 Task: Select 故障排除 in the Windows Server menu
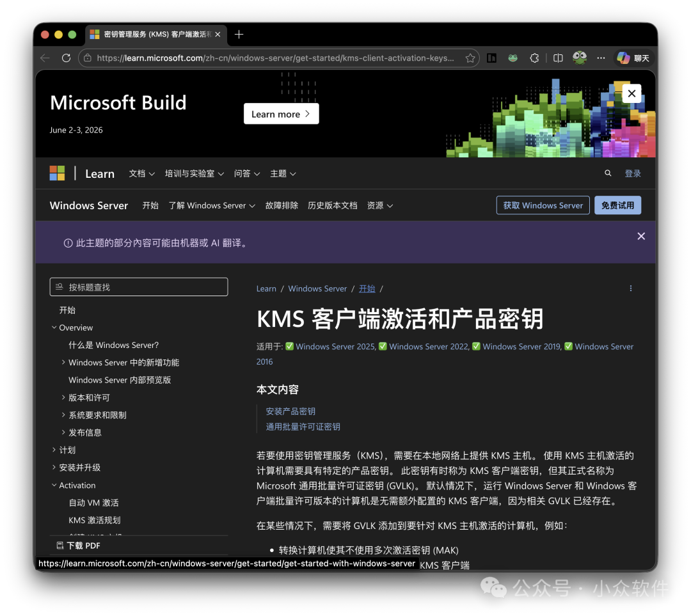pyautogui.click(x=282, y=205)
